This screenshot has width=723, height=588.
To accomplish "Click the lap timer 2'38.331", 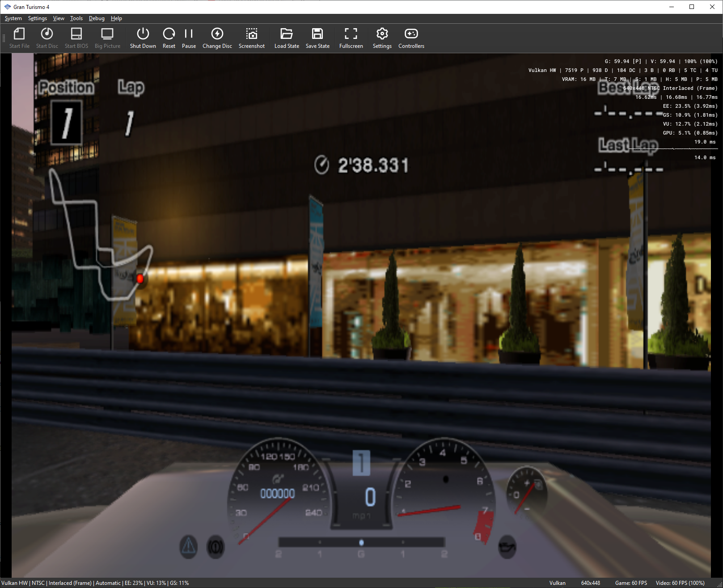I will click(362, 165).
